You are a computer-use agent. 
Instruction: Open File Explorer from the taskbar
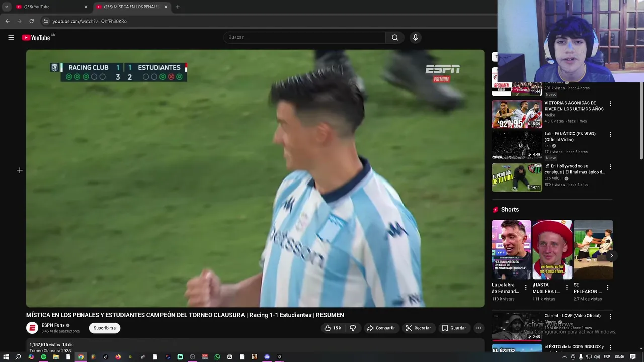[56, 357]
